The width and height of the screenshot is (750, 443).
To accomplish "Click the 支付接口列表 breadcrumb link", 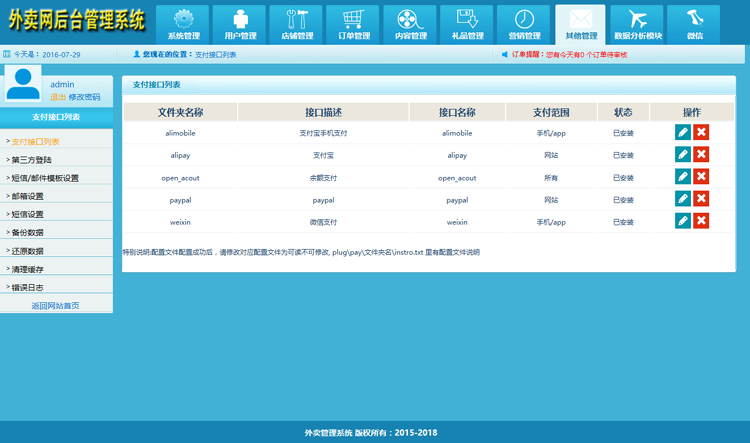I will pos(215,54).
